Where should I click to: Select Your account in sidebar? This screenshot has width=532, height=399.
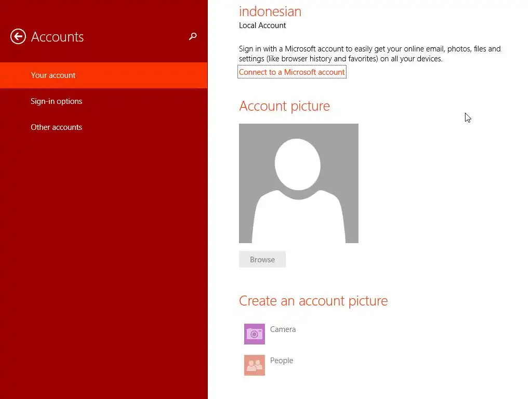click(104, 75)
